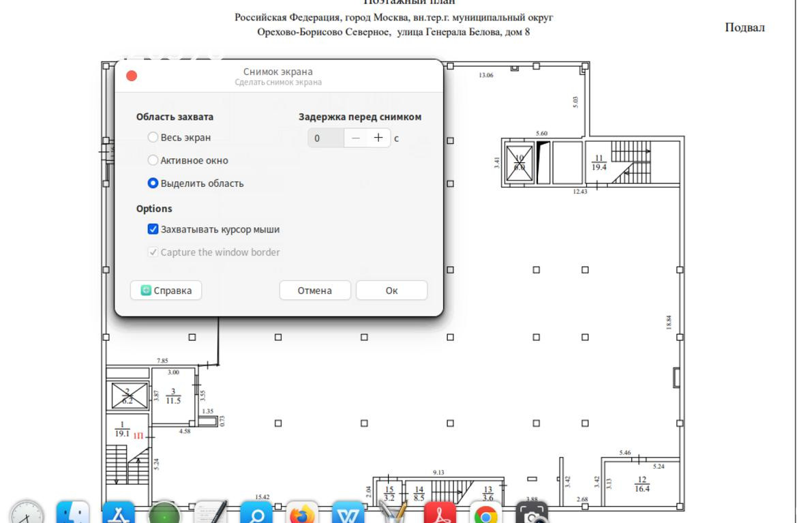This screenshot has width=812, height=523.
Task: Confirm the screenshot with Ок
Action: coord(391,290)
